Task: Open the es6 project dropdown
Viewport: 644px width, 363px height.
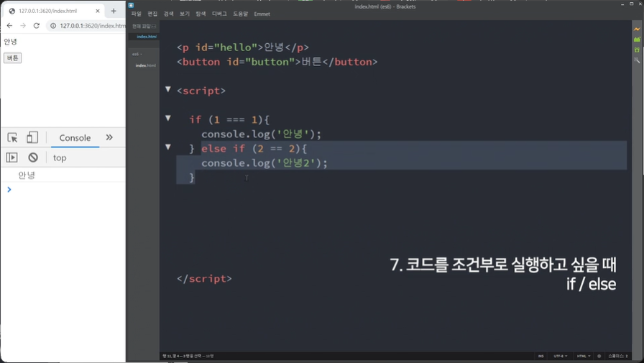Action: [x=137, y=54]
